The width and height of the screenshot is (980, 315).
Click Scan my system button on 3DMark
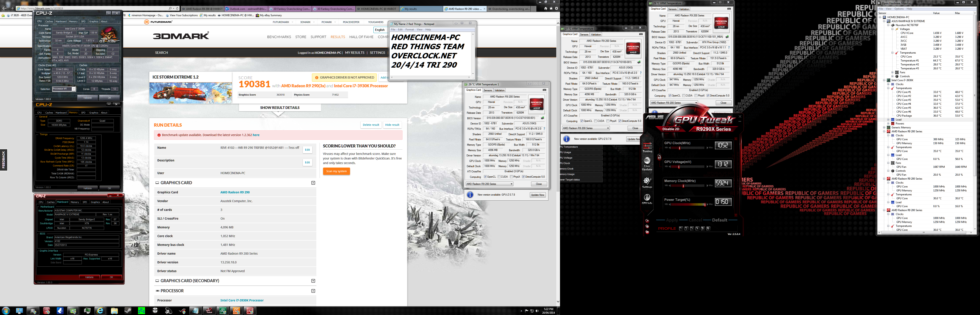coord(336,171)
